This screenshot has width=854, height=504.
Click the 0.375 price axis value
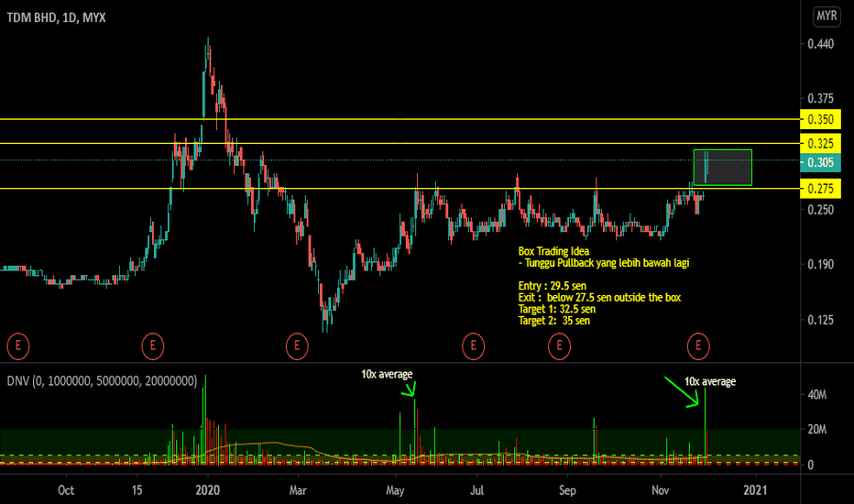coord(820,99)
